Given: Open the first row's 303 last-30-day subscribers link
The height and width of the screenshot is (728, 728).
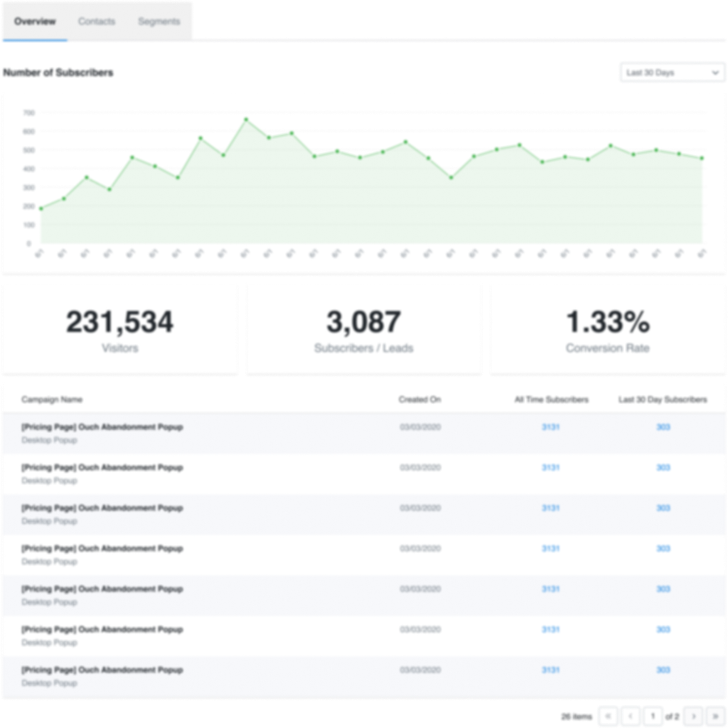Looking at the screenshot, I should point(663,427).
